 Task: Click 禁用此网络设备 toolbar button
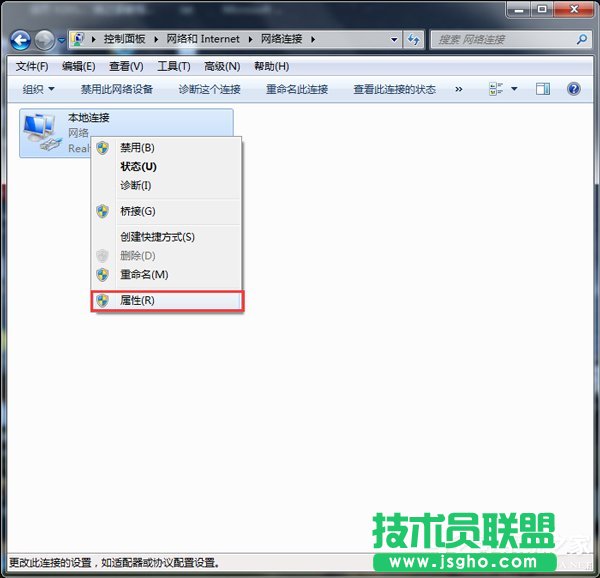point(117,90)
